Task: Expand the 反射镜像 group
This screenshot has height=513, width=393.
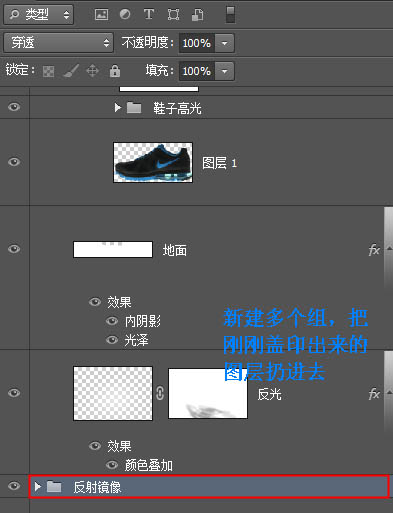Action: pos(38,487)
